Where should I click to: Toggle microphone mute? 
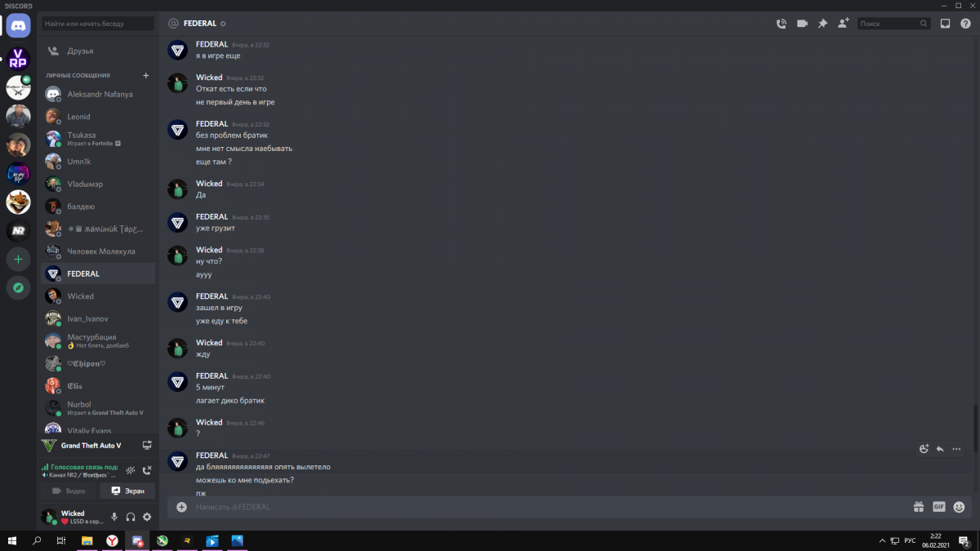point(114,517)
